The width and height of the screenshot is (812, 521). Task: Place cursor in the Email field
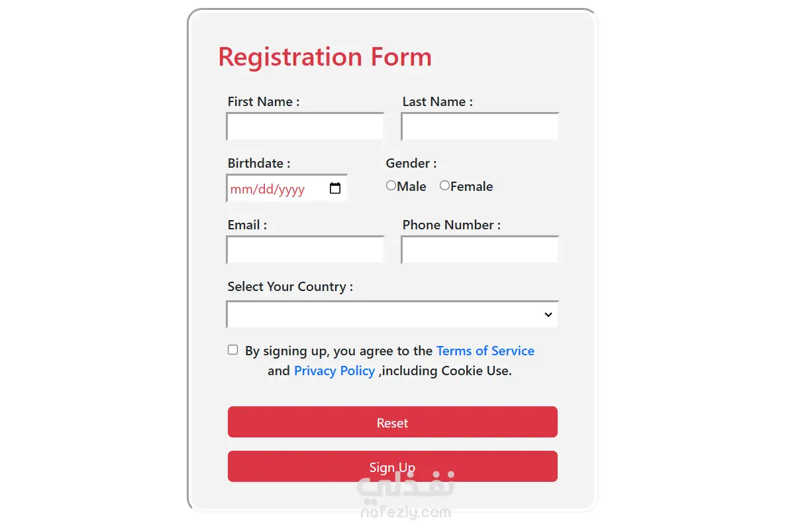pos(305,251)
